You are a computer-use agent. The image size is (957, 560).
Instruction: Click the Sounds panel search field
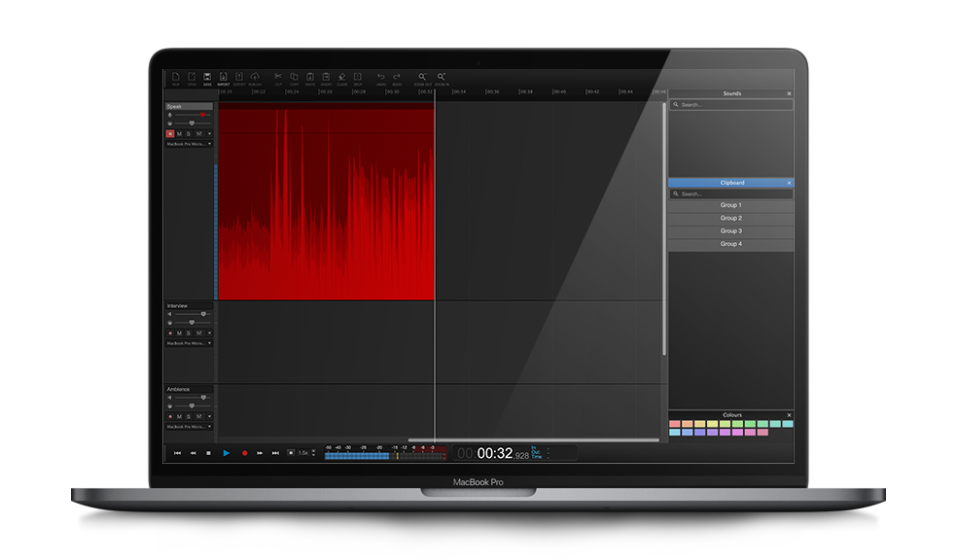[731, 104]
